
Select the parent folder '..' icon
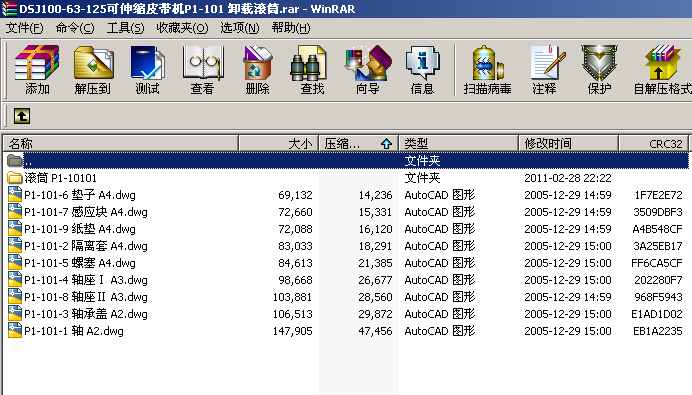tap(15, 161)
